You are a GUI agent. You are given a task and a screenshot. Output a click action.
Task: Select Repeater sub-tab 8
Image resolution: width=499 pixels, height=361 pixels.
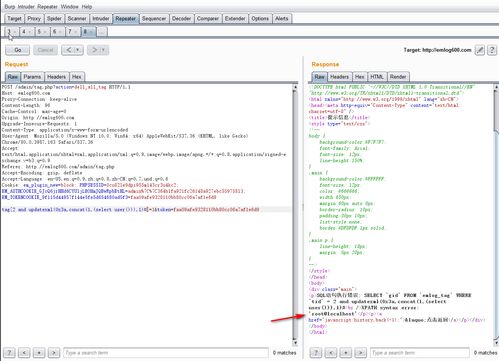point(85,32)
